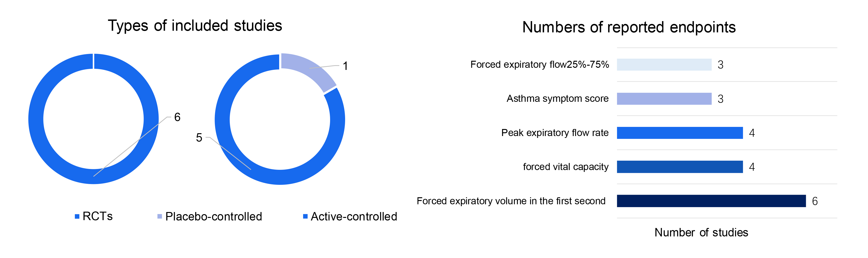Click the Asthma symptom score bar
The width and height of the screenshot is (868, 258).
(664, 99)
